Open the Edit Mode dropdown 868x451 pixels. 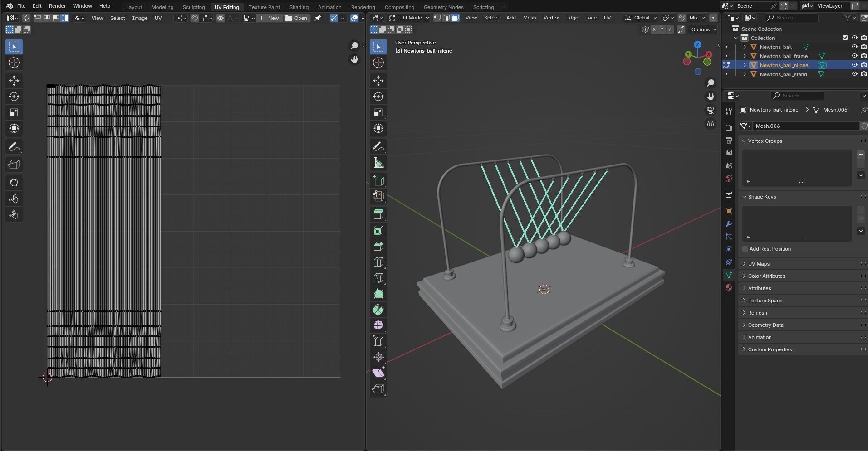409,18
